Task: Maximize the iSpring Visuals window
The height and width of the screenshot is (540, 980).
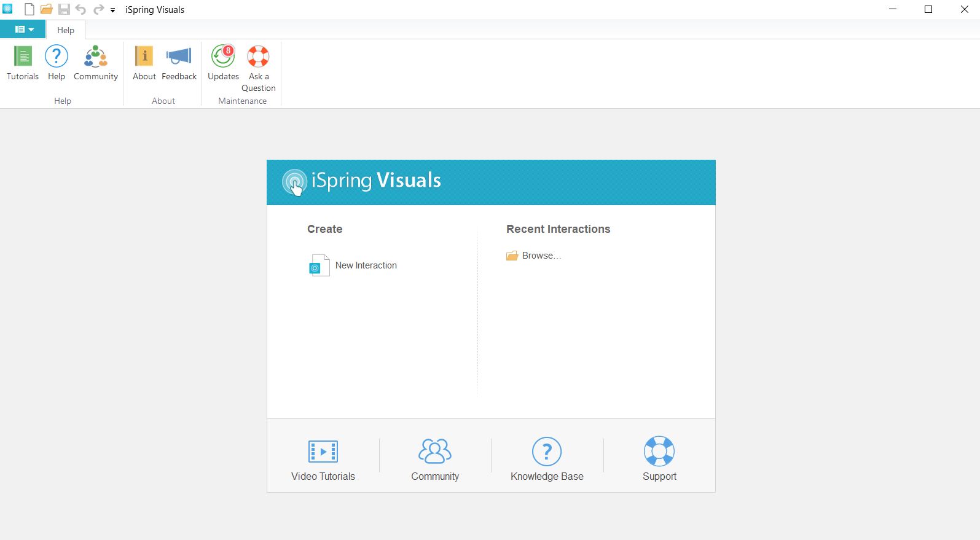Action: pos(928,9)
